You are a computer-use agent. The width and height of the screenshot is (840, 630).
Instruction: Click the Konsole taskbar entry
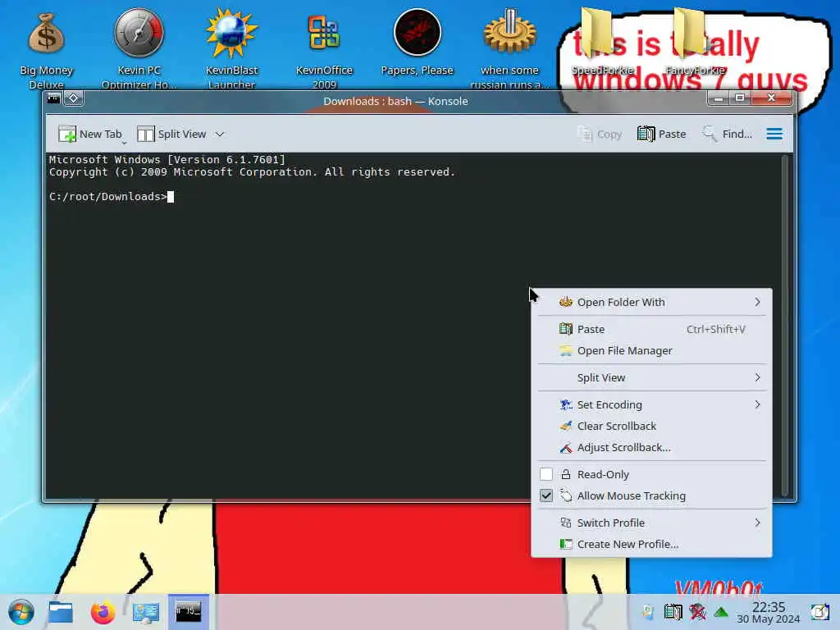189,611
